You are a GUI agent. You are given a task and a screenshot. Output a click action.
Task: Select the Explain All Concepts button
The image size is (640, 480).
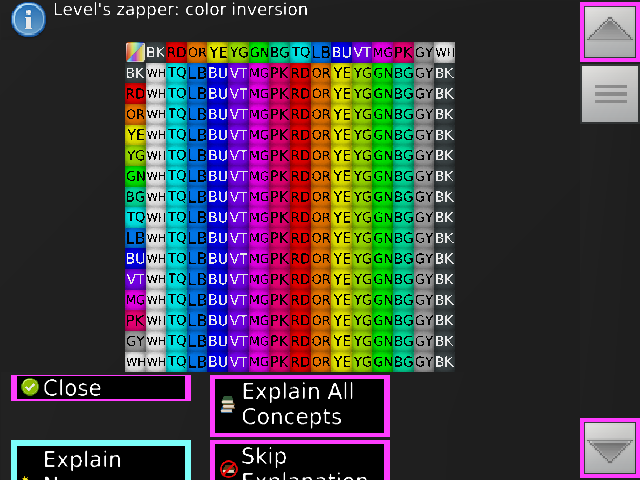[x=299, y=405]
